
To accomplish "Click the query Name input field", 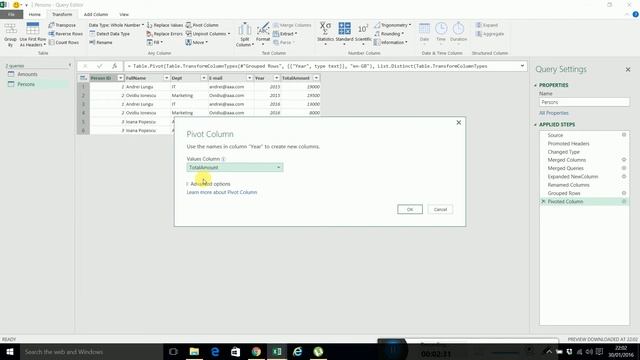I will pyautogui.click(x=584, y=102).
